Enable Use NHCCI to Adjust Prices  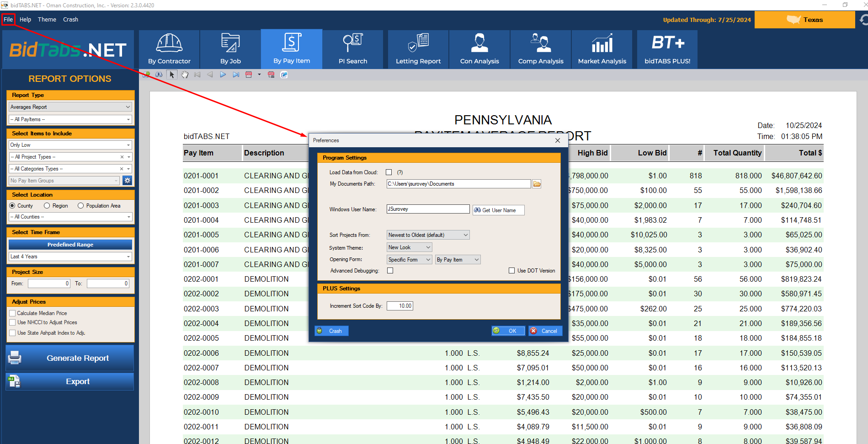13,322
